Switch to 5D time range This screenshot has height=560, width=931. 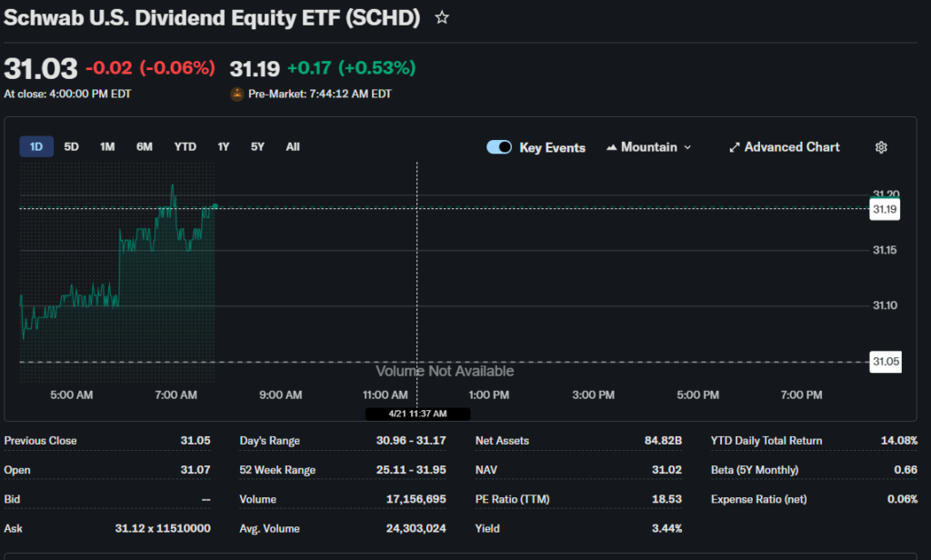tap(71, 147)
